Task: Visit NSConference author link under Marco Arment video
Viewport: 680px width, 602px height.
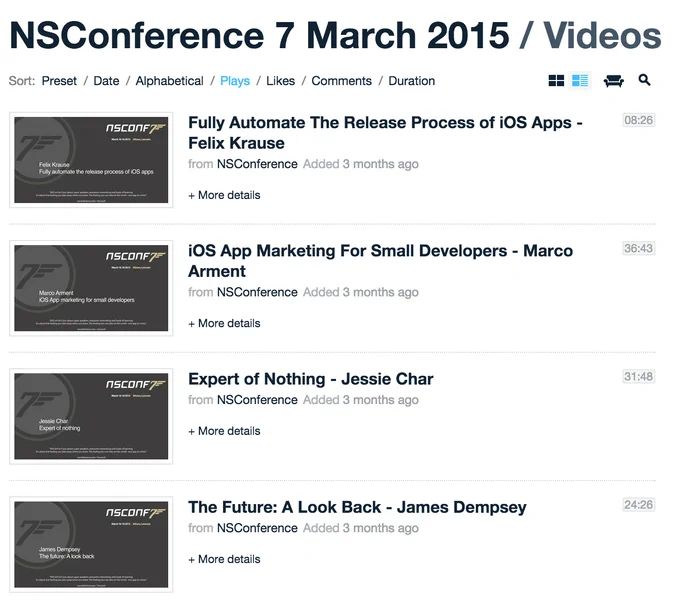Action: pos(257,292)
